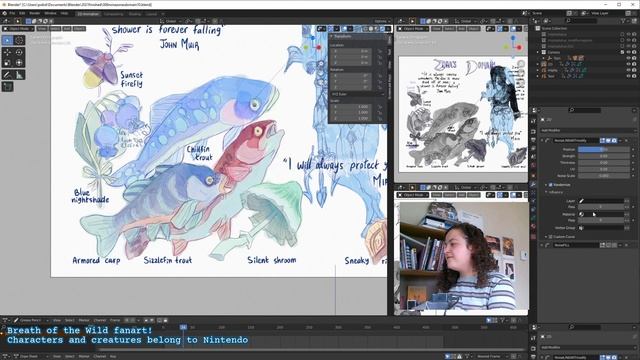Toggle Camera collection exclude checkbox
This screenshot has height=360, width=640.
pyautogui.click(x=622, y=52)
